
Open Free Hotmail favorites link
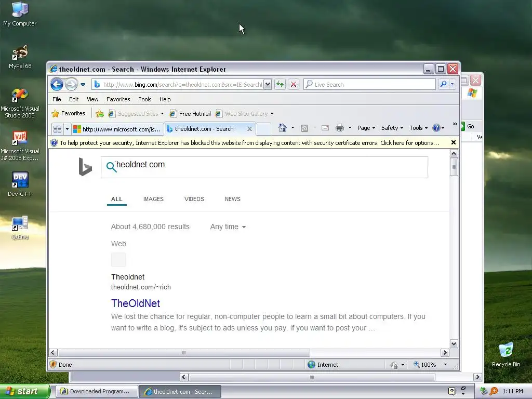pyautogui.click(x=190, y=114)
